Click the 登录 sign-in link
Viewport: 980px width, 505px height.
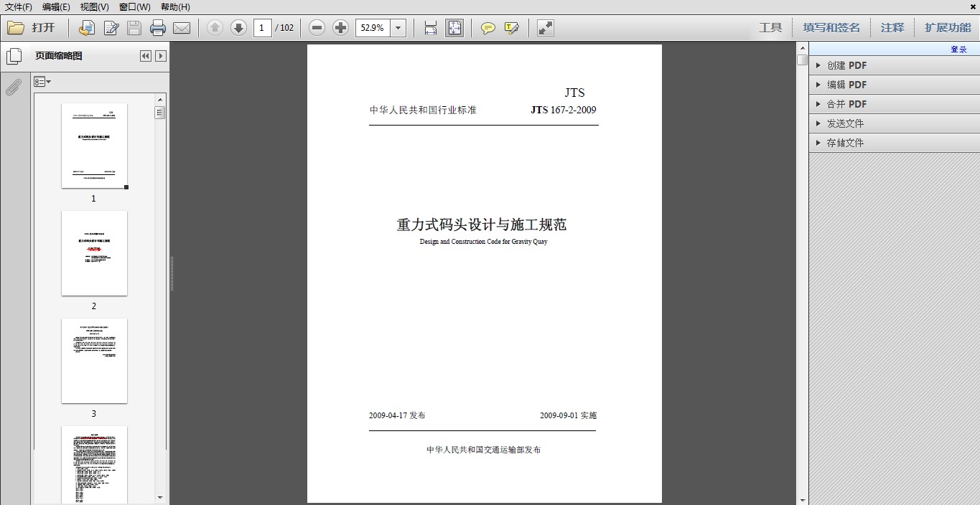click(x=958, y=49)
